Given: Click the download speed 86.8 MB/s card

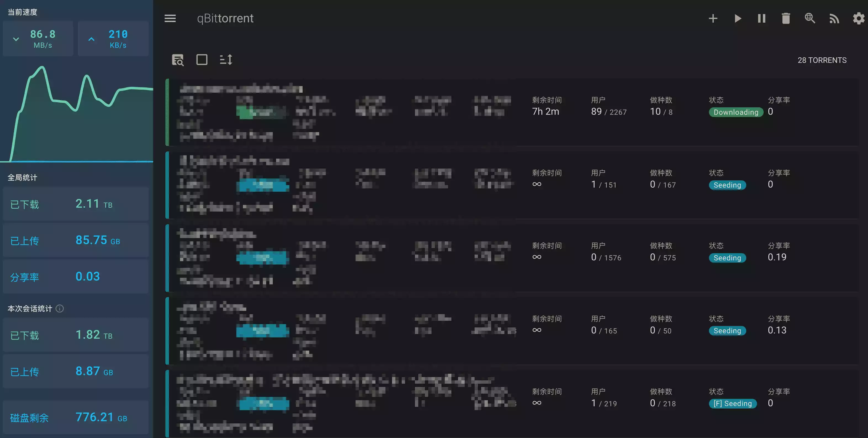Looking at the screenshot, I should 38,39.
